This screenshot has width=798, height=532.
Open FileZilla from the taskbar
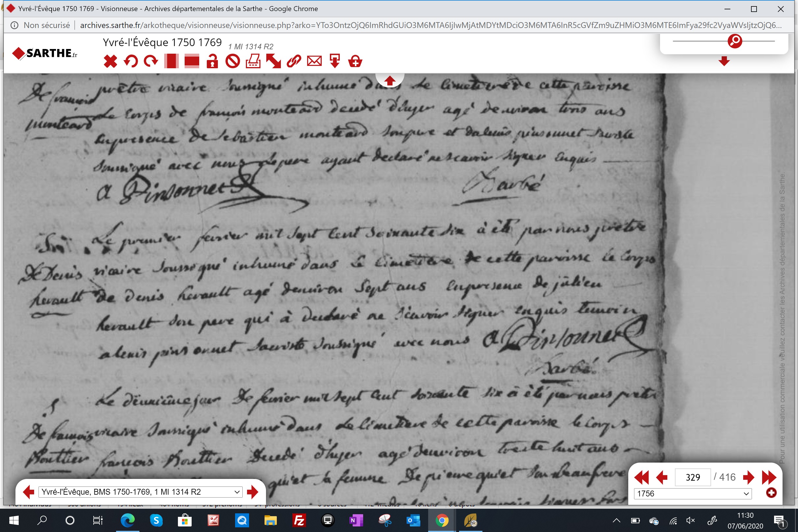pyautogui.click(x=299, y=520)
